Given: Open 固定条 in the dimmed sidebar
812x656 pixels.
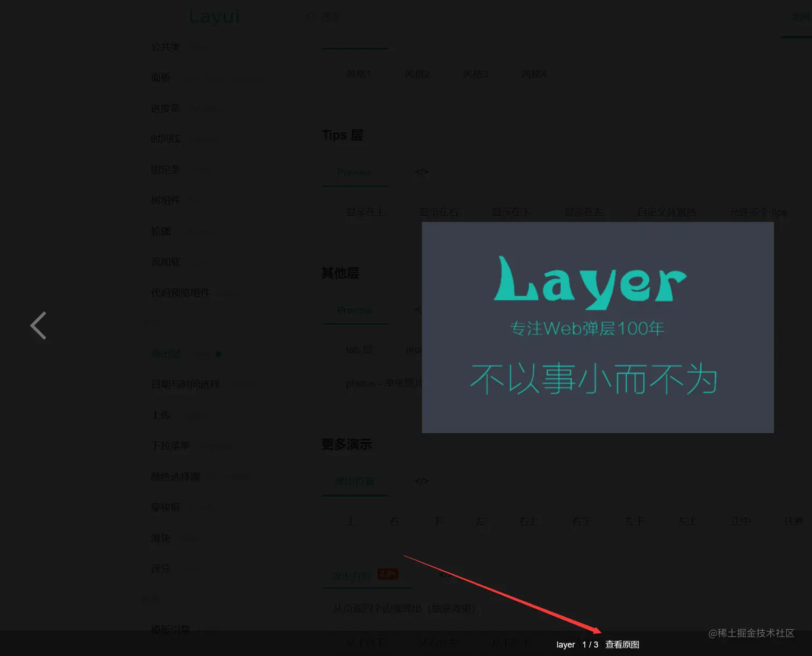Looking at the screenshot, I should [165, 169].
